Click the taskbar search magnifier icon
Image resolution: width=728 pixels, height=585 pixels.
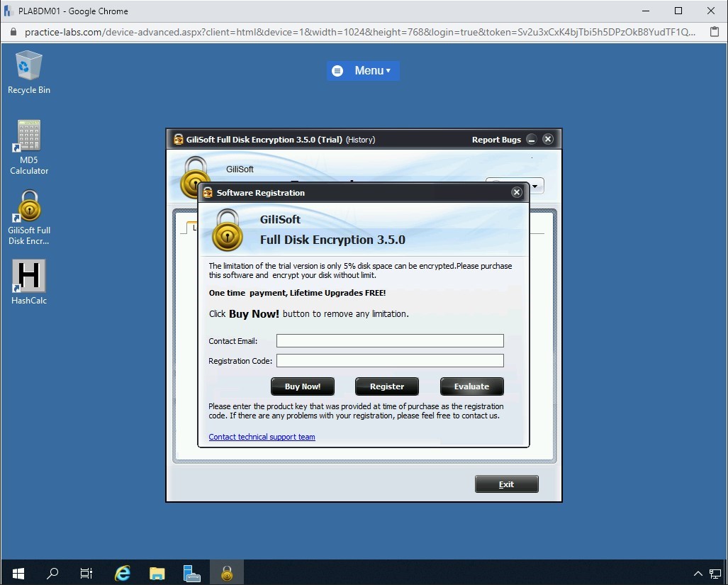pos(52,573)
